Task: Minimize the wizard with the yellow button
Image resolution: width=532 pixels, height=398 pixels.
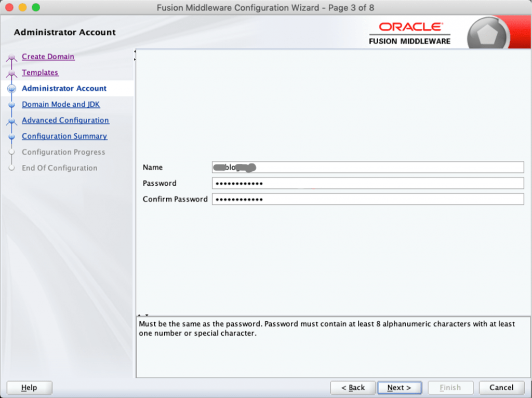Action: click(x=22, y=7)
